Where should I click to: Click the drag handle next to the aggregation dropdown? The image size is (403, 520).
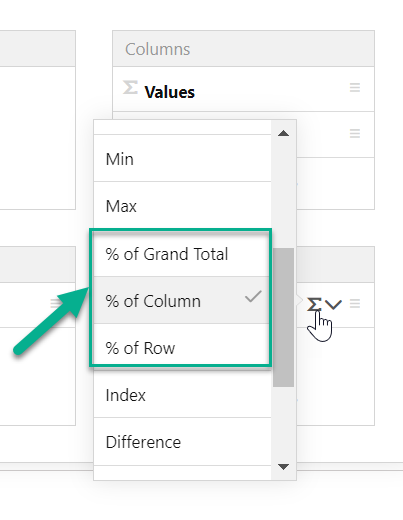point(355,304)
